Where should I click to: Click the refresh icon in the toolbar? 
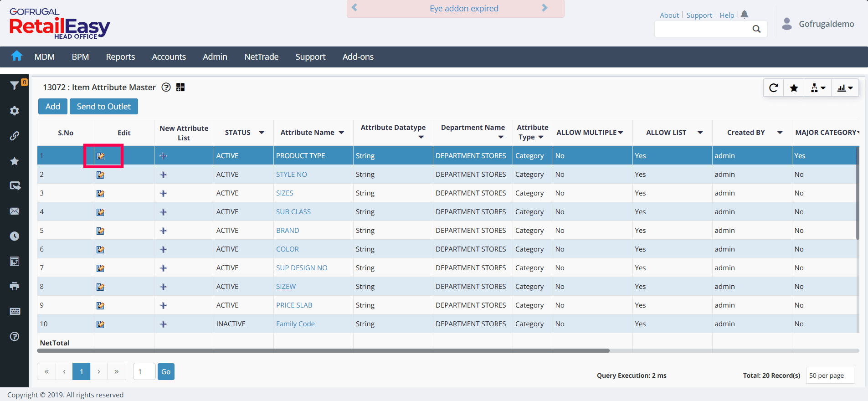point(773,88)
